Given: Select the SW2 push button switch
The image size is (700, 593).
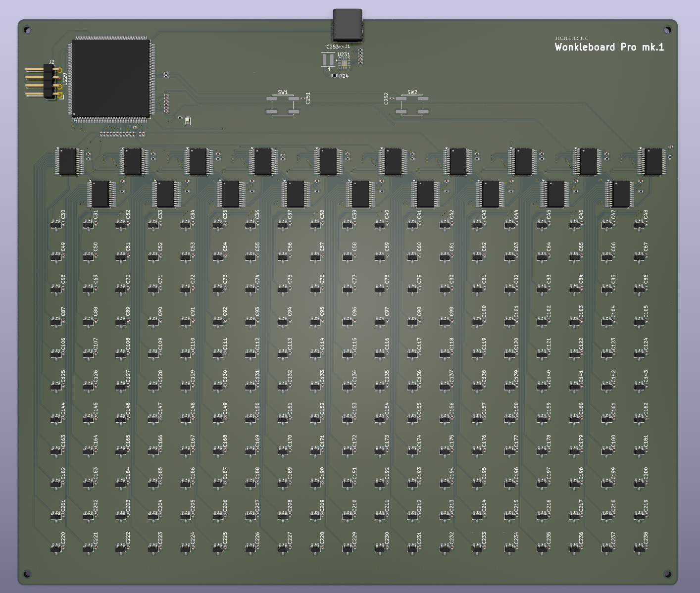Looking at the screenshot, I should pos(412,105).
